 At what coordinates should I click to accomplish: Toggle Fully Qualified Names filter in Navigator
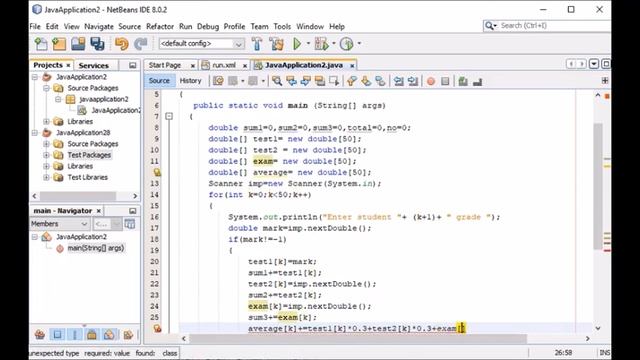[128, 335]
